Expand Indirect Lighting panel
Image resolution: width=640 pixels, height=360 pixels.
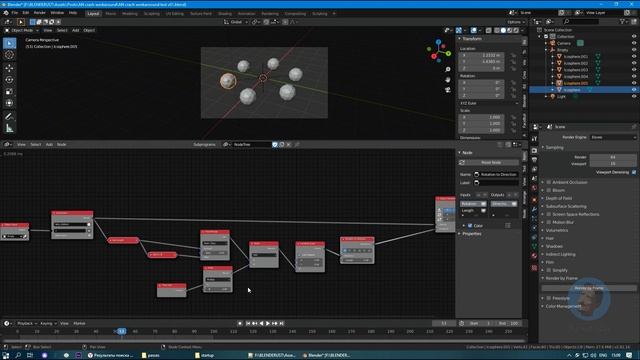pyautogui.click(x=560, y=254)
